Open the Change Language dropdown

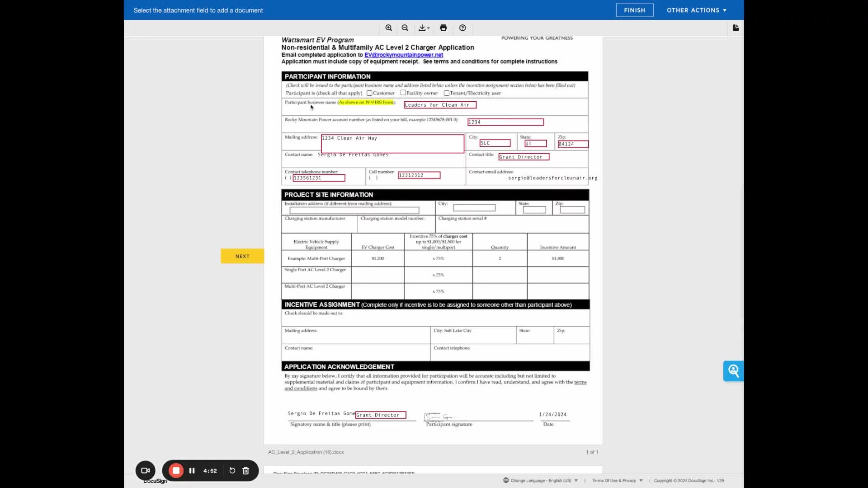coord(540,480)
